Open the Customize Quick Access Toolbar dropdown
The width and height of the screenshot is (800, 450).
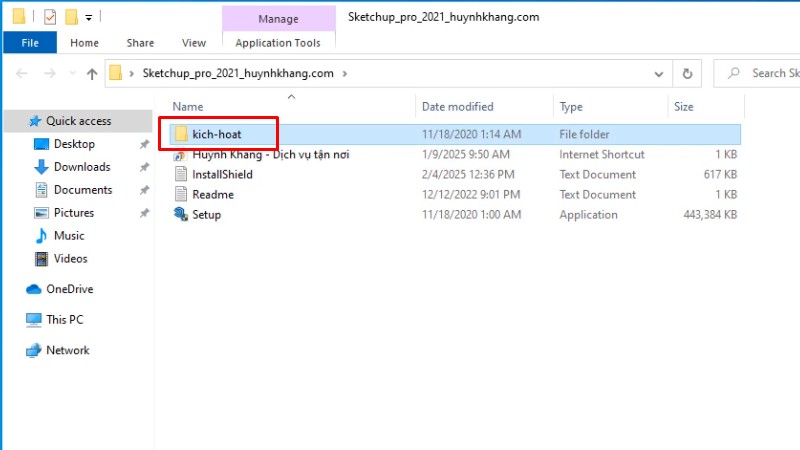click(89, 17)
